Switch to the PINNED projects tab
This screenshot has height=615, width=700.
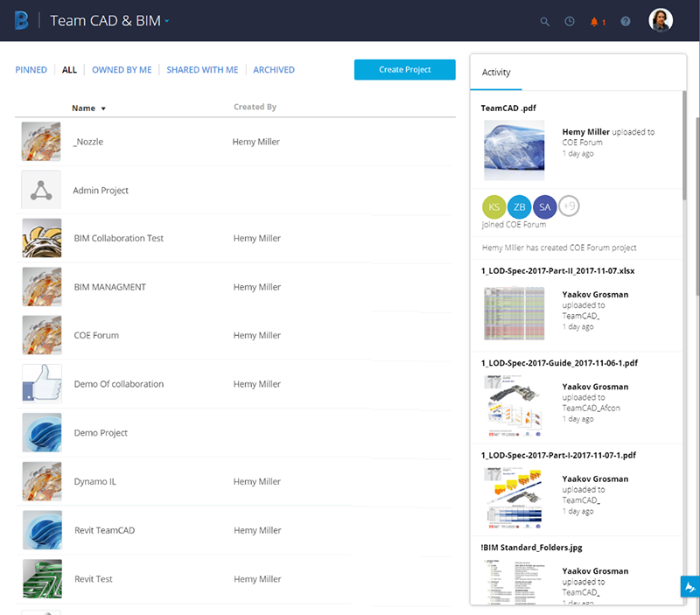point(31,70)
